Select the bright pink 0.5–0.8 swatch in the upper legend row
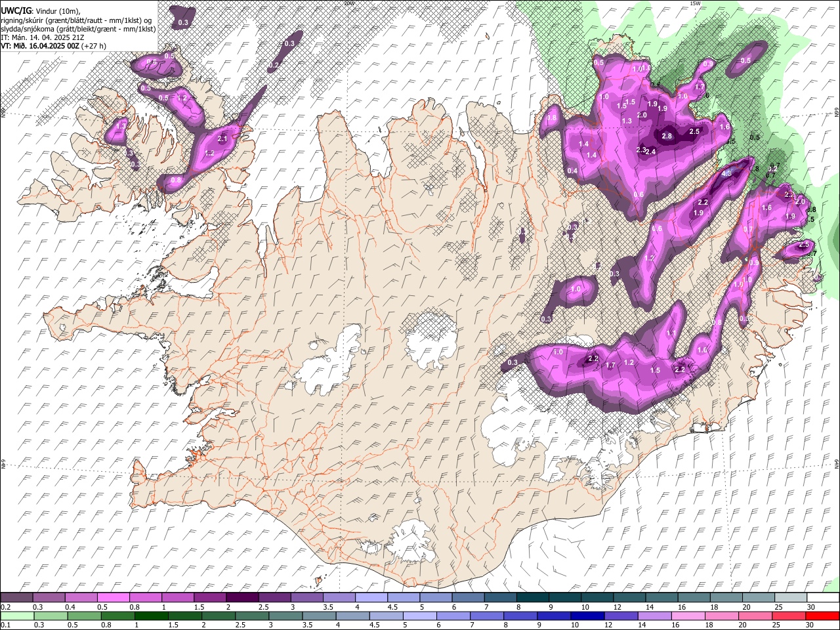The height and width of the screenshot is (630, 840). (113, 597)
